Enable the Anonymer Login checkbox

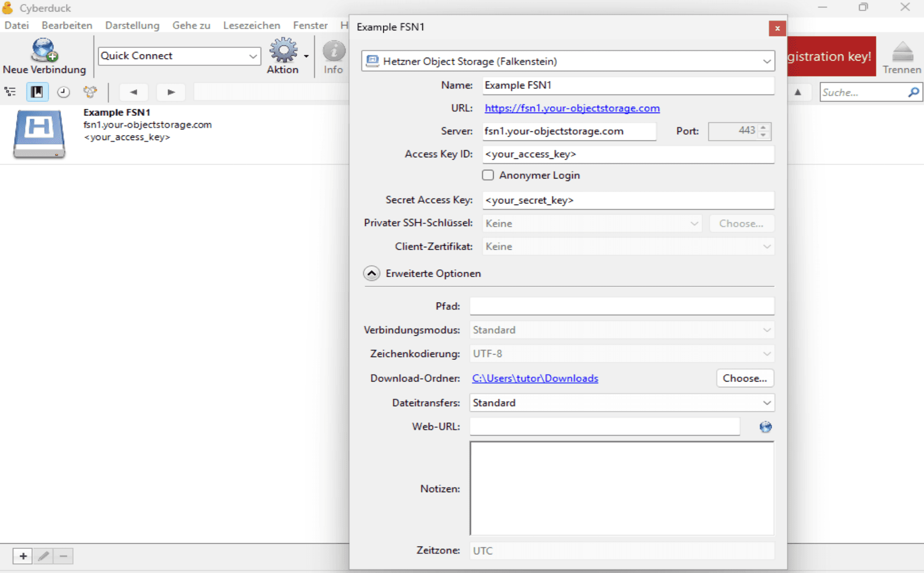point(488,175)
